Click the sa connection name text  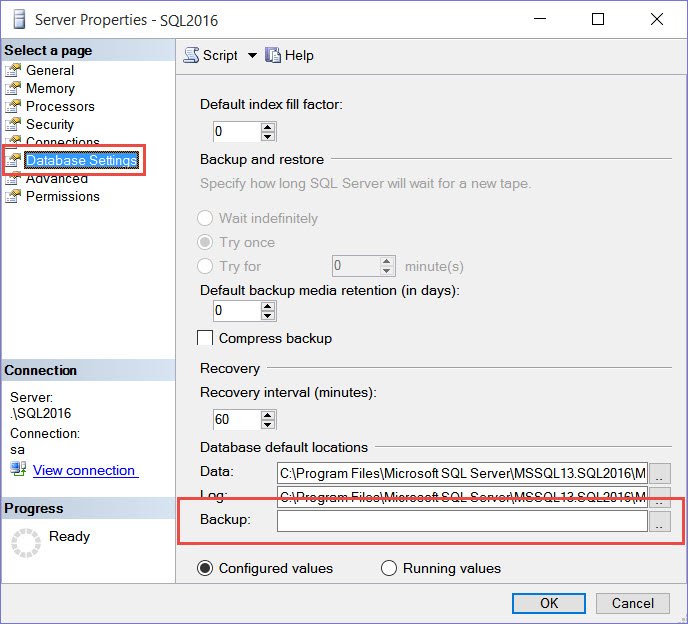click(x=17, y=450)
